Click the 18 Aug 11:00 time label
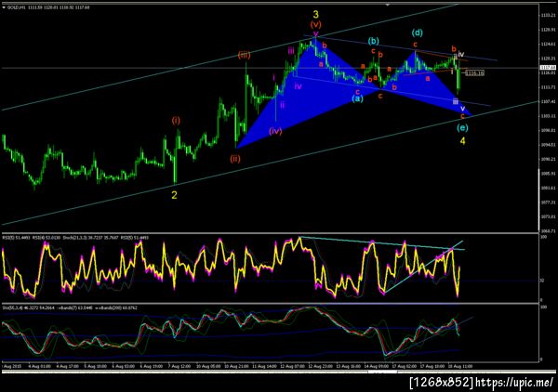 (459, 366)
